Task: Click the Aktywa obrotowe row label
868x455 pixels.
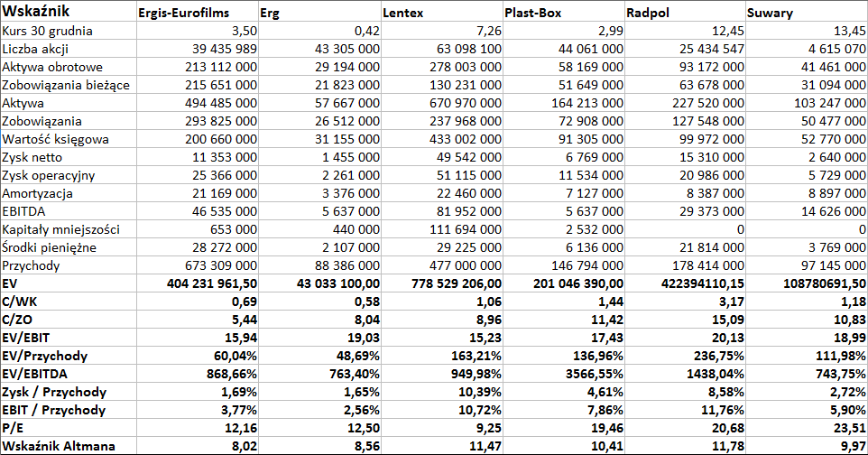Action: point(68,67)
